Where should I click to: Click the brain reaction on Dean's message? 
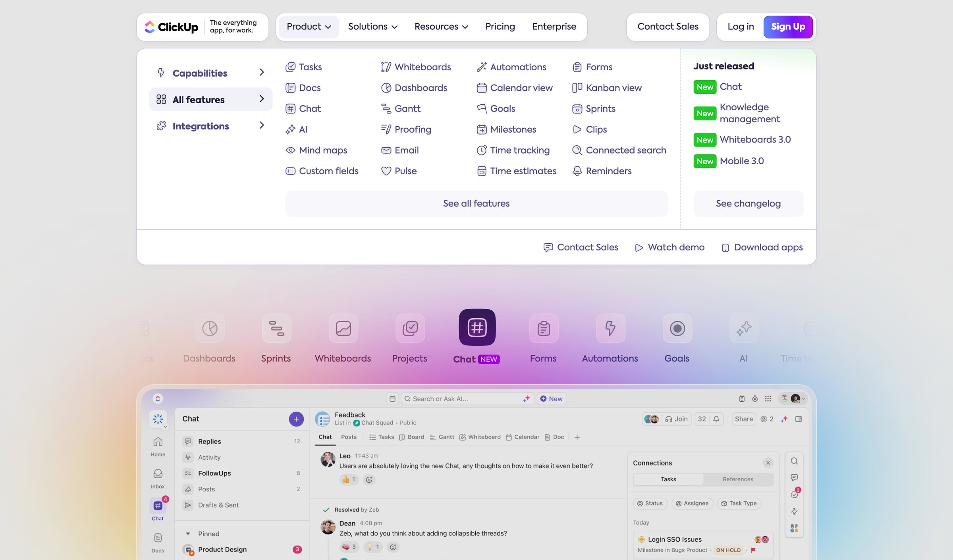click(349, 547)
